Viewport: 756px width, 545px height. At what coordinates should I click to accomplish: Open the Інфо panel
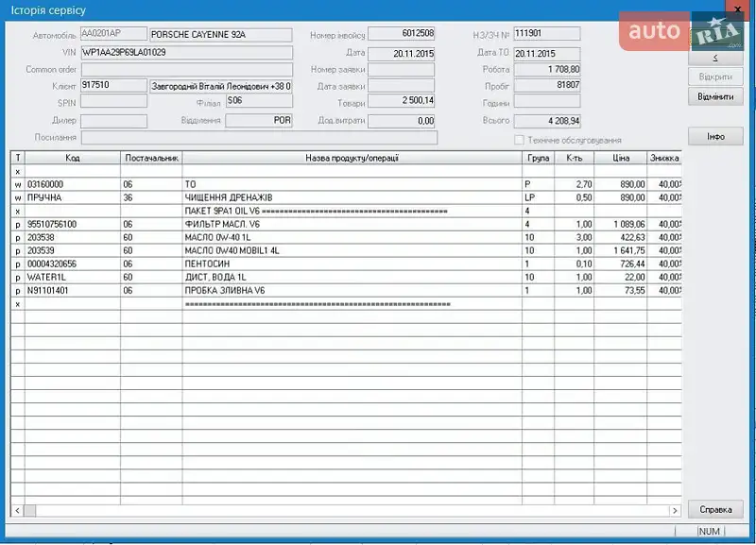click(x=715, y=137)
